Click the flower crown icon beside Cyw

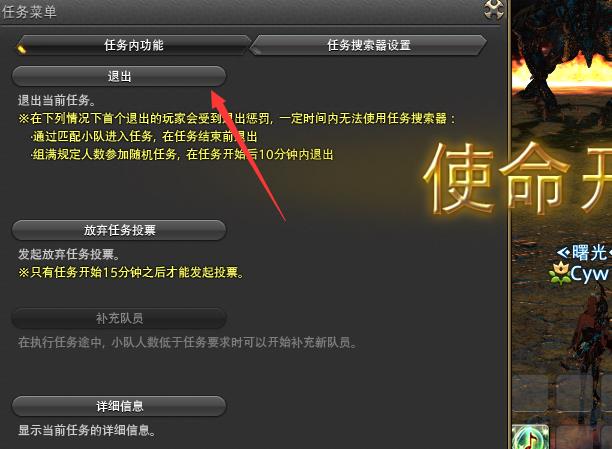tap(559, 274)
